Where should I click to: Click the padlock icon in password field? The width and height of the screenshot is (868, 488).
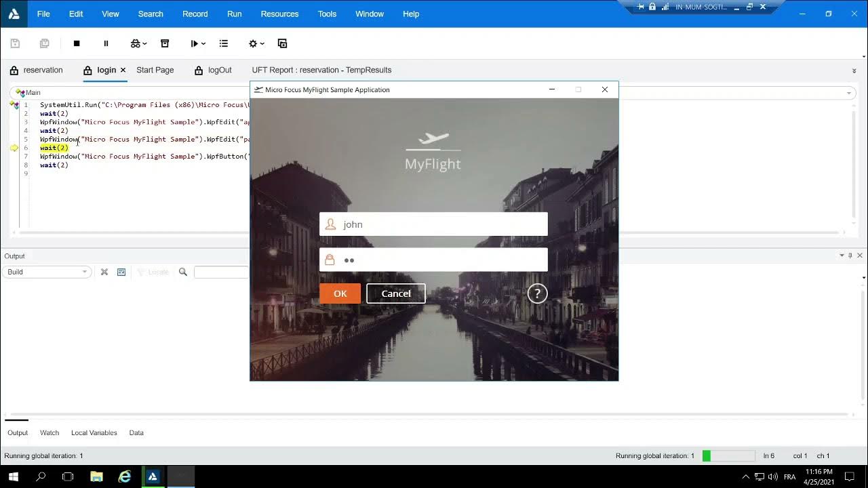(x=330, y=260)
